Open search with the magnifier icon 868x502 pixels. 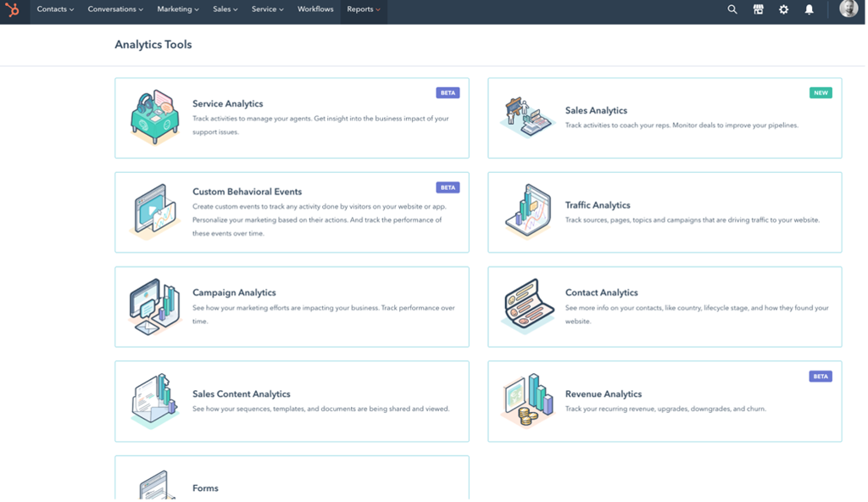732,9
